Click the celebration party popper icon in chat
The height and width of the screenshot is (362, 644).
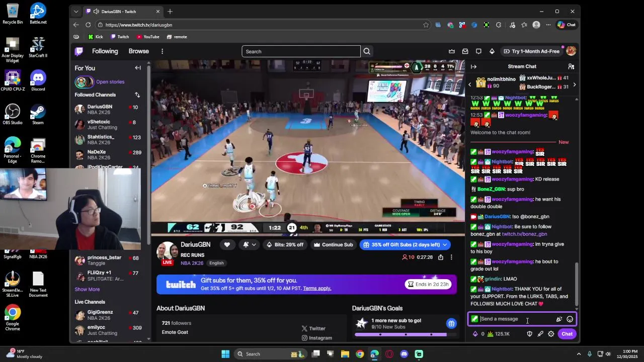click(x=558, y=319)
